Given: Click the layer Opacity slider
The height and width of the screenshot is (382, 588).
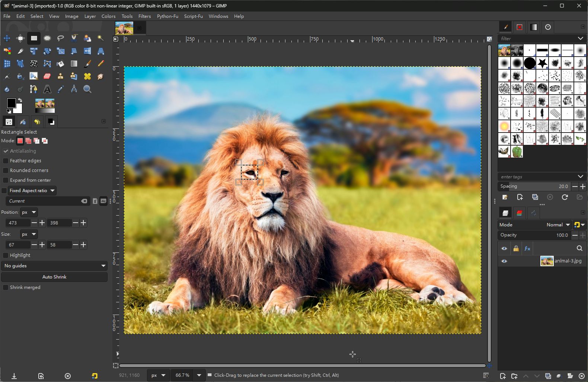Looking at the screenshot, I should 534,235.
